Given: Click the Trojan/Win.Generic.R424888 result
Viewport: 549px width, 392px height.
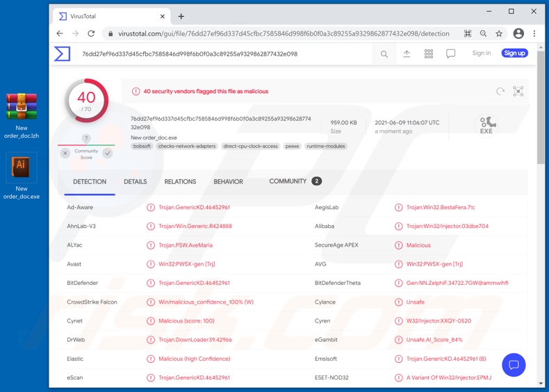Looking at the screenshot, I should point(195,227).
